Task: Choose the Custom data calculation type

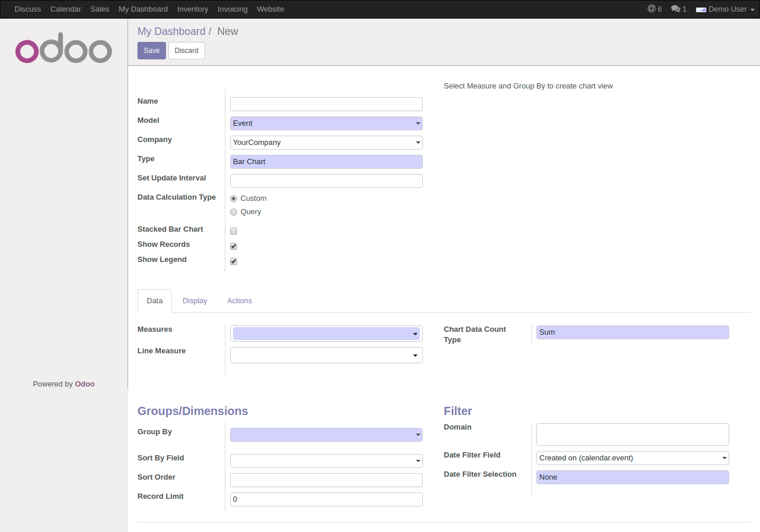Action: (234, 198)
